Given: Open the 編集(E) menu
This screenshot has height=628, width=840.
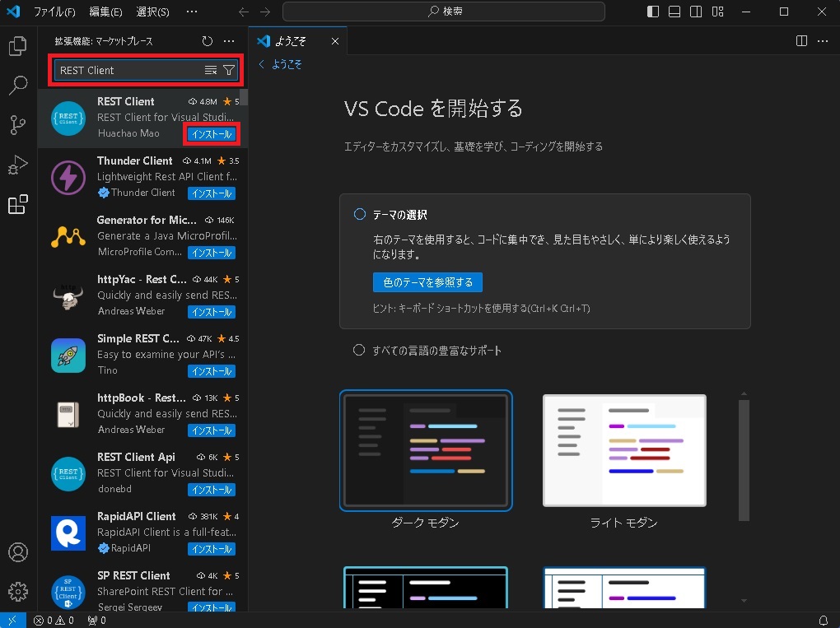Looking at the screenshot, I should point(105,12).
